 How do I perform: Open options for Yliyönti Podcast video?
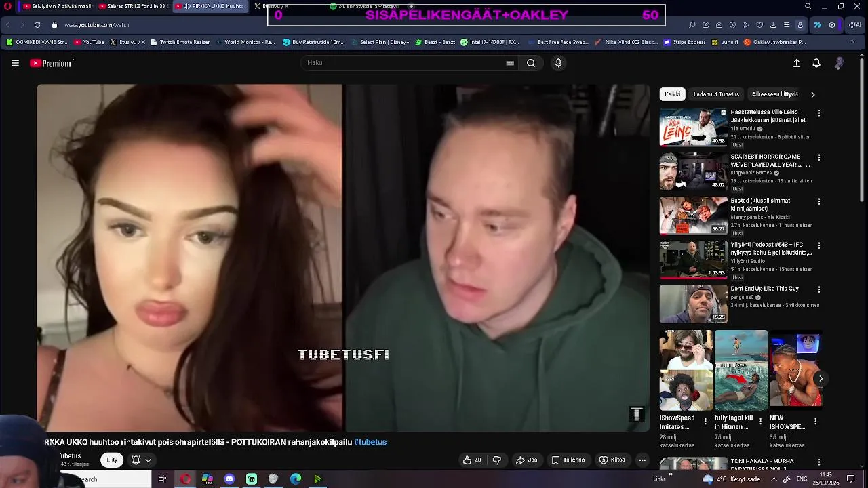coord(819,245)
